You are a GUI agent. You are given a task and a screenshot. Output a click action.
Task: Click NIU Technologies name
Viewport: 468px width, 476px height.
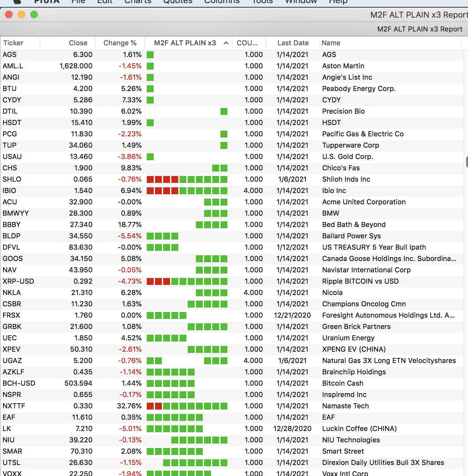(x=351, y=440)
